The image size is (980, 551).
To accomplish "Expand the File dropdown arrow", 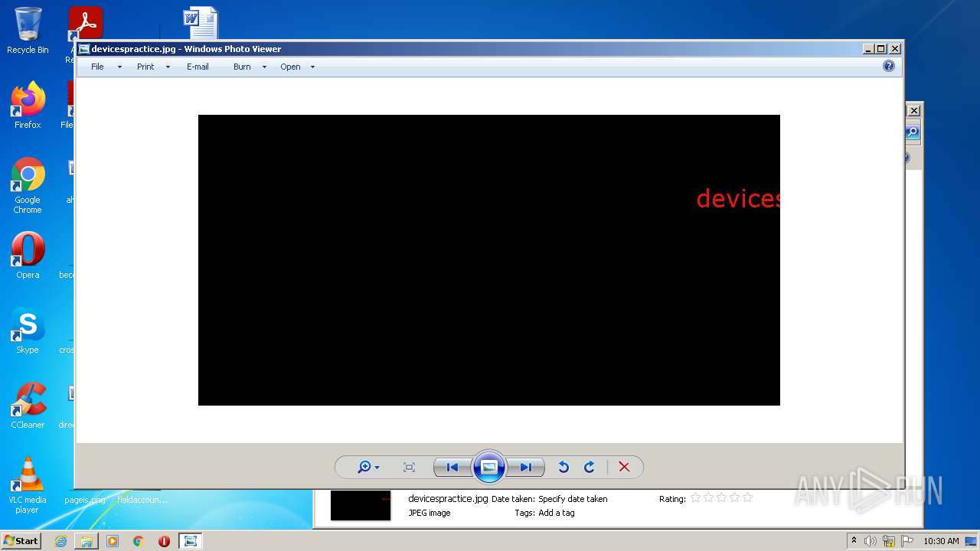I will (119, 67).
